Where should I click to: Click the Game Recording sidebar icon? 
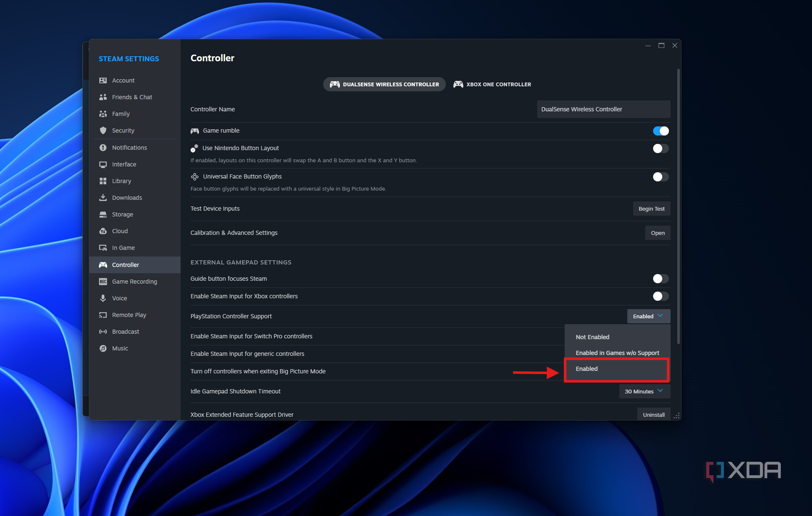103,281
